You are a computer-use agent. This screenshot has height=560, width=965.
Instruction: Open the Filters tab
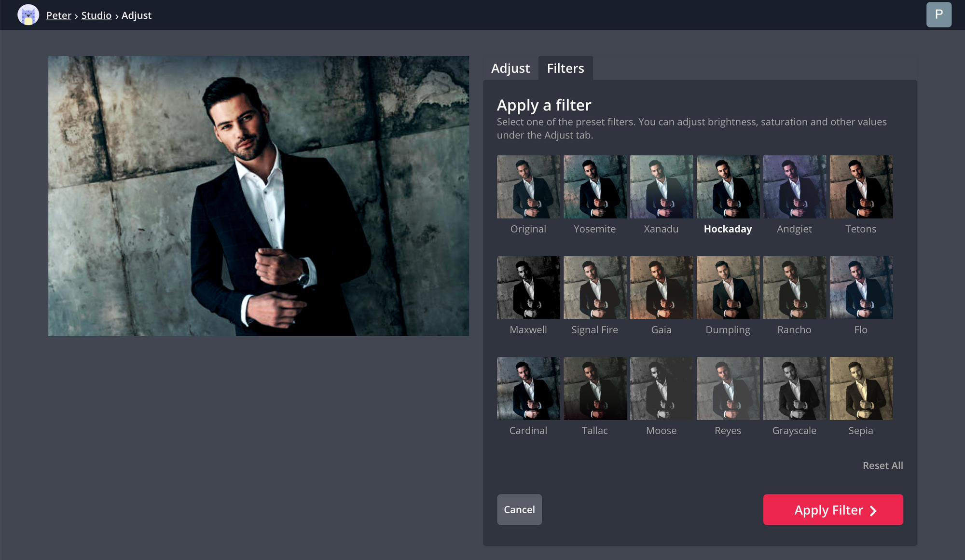565,68
